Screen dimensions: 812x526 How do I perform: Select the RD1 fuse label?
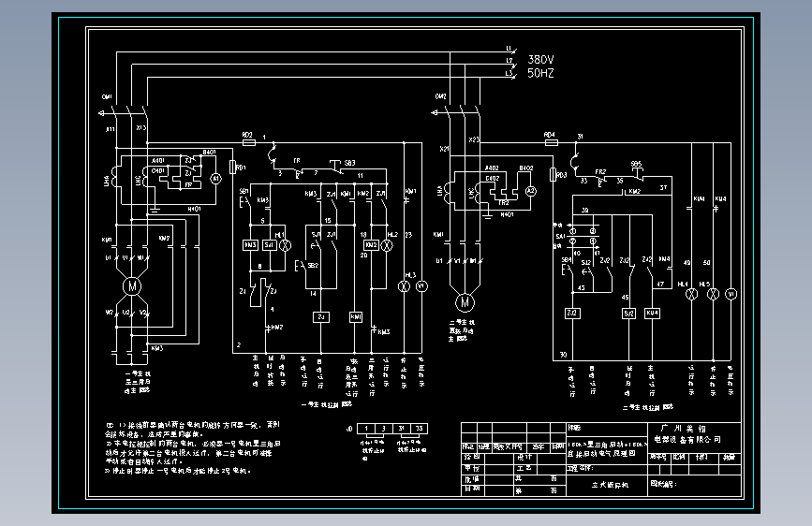(x=241, y=168)
